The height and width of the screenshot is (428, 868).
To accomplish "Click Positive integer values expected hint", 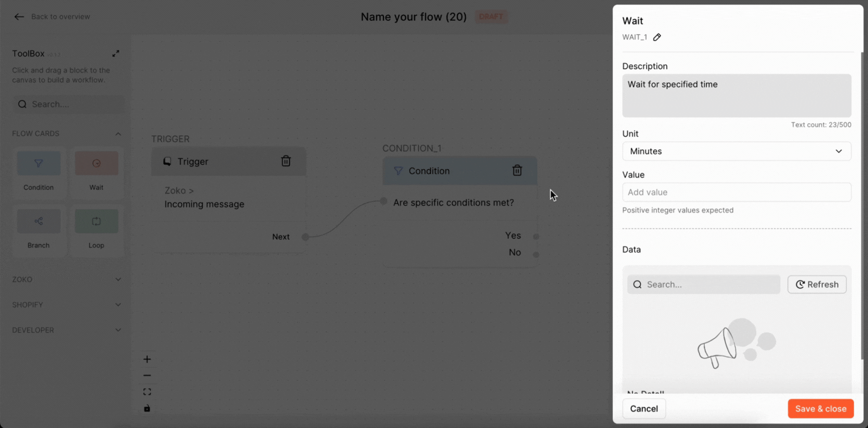I will pyautogui.click(x=678, y=210).
